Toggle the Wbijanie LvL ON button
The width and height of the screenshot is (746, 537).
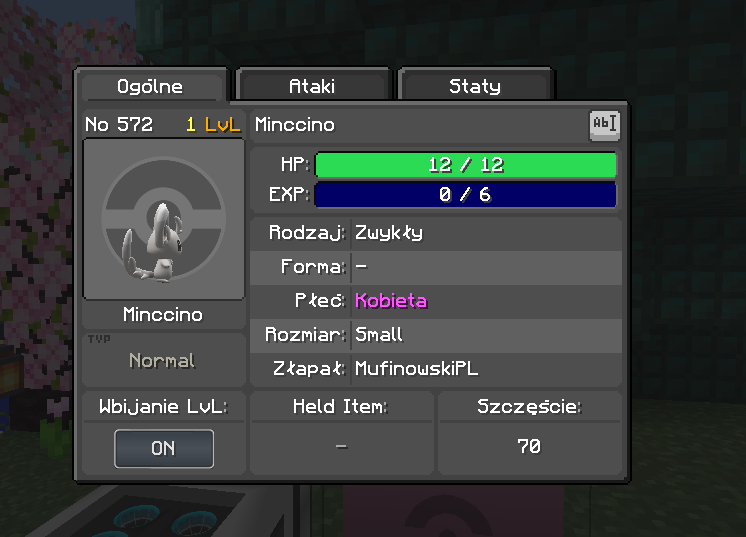click(x=164, y=449)
